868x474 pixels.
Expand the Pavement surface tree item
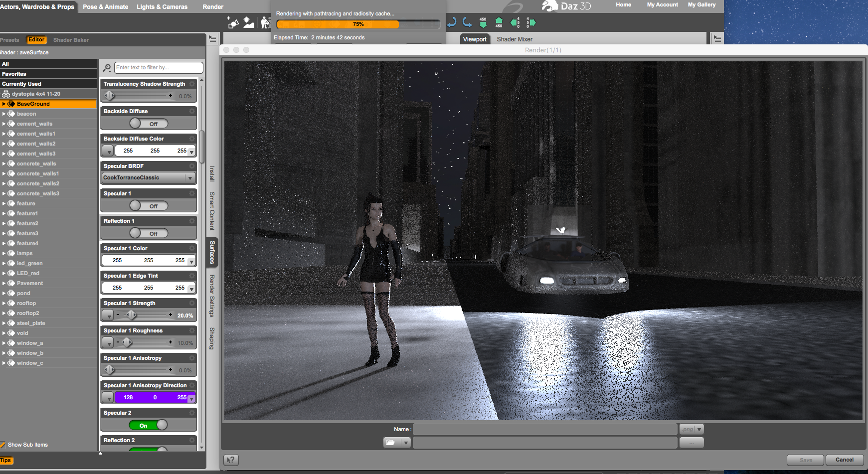[3, 283]
